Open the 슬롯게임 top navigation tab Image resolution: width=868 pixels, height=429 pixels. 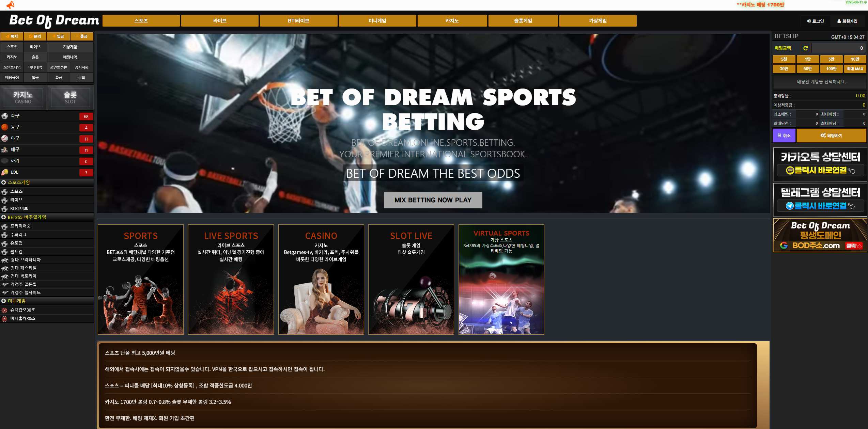pos(523,21)
